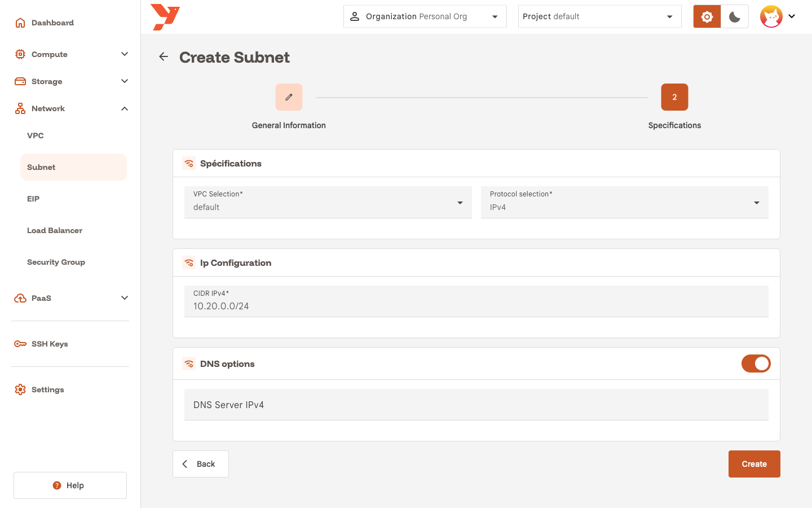Screen dimensions: 812x508
Task: Click the orange bird logo
Action: point(165,17)
